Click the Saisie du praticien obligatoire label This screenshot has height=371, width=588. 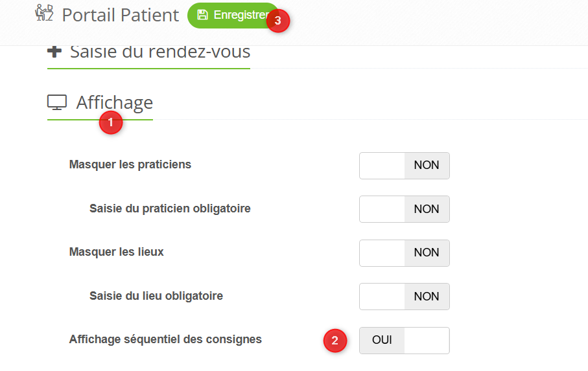pos(170,208)
